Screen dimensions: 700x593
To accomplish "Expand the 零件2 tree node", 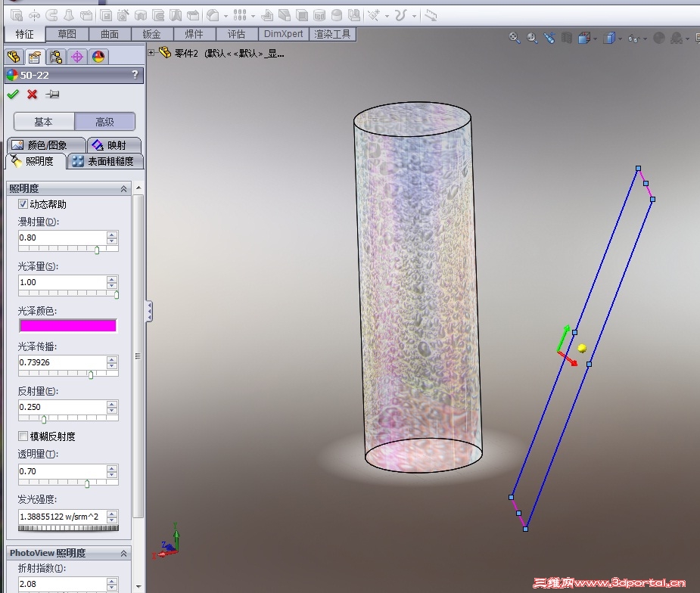I will [151, 53].
